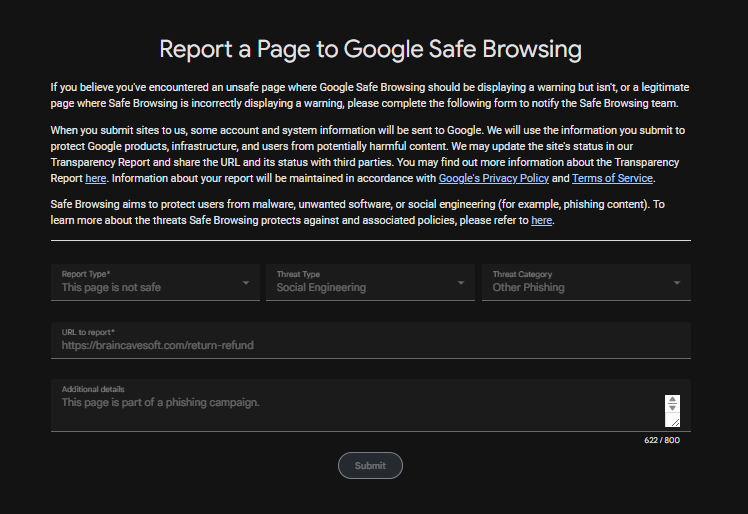Click the up arrow in details scrollbar
Image resolution: width=748 pixels, height=514 pixels.
(x=672, y=399)
